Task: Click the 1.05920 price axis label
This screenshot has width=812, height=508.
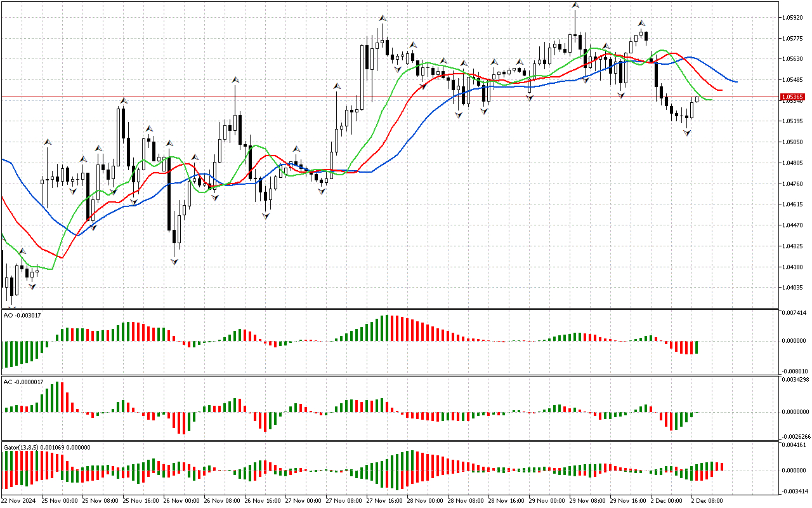Action: pyautogui.click(x=794, y=18)
